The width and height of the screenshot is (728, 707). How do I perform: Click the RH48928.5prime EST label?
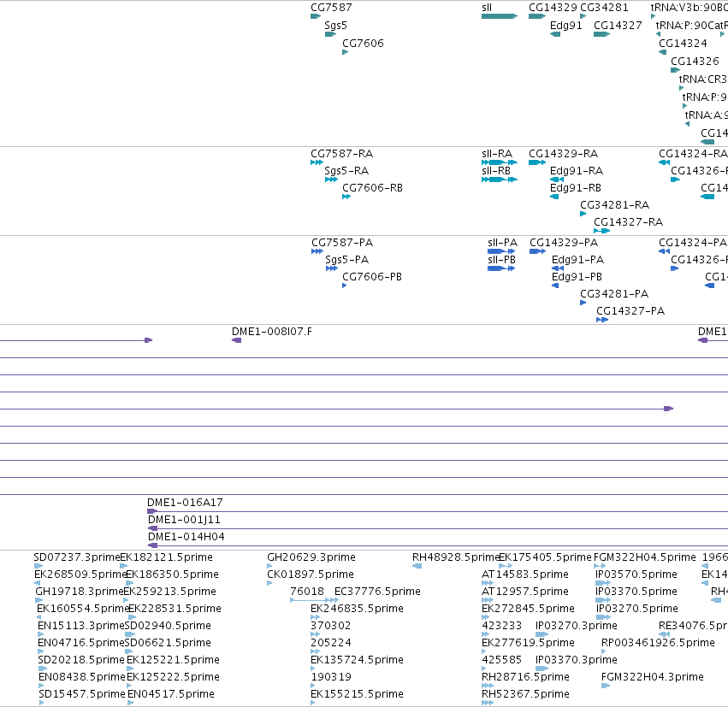455,557
